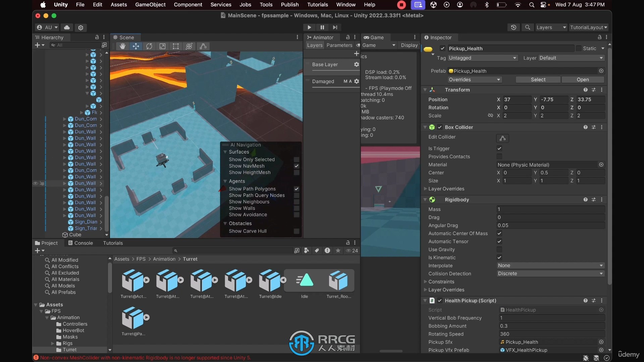Click the Health Pickup script icon

coord(433,301)
